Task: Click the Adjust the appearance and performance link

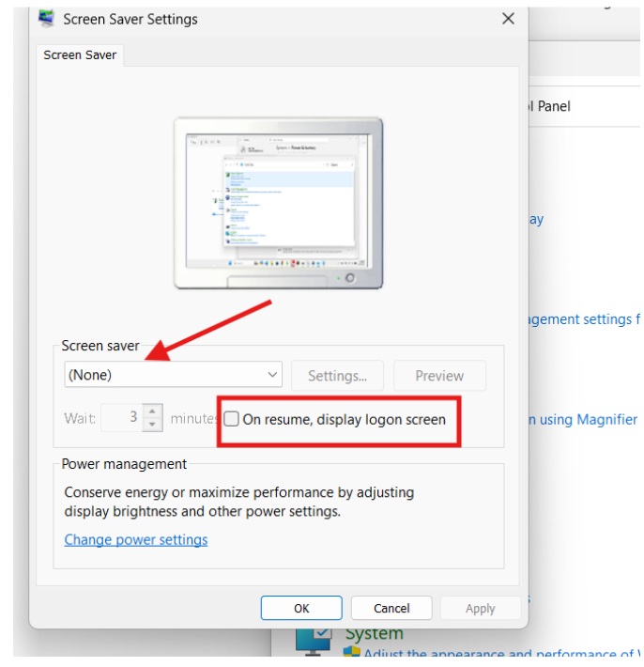Action: [501, 653]
